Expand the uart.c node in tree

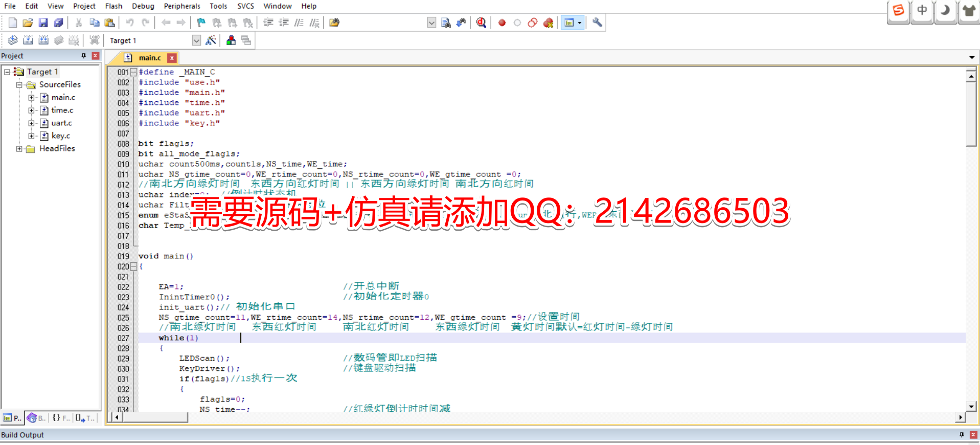pos(32,123)
